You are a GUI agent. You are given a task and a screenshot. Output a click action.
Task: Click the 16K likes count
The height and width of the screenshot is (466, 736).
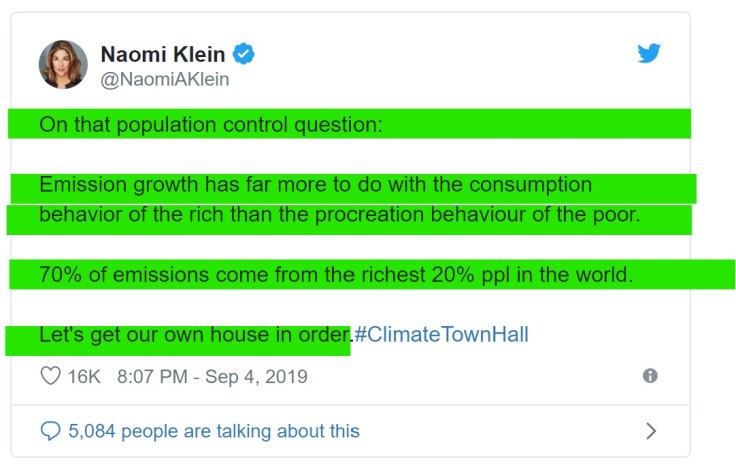[x=84, y=377]
